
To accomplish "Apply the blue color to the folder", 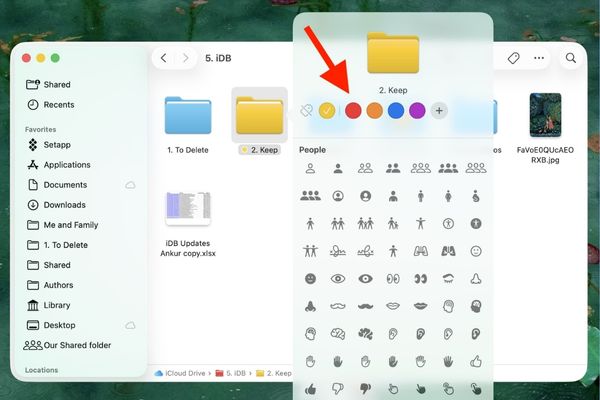I will (396, 111).
